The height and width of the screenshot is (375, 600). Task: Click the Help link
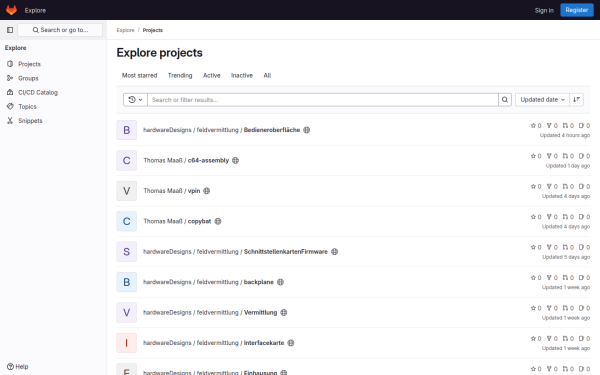[x=18, y=366]
